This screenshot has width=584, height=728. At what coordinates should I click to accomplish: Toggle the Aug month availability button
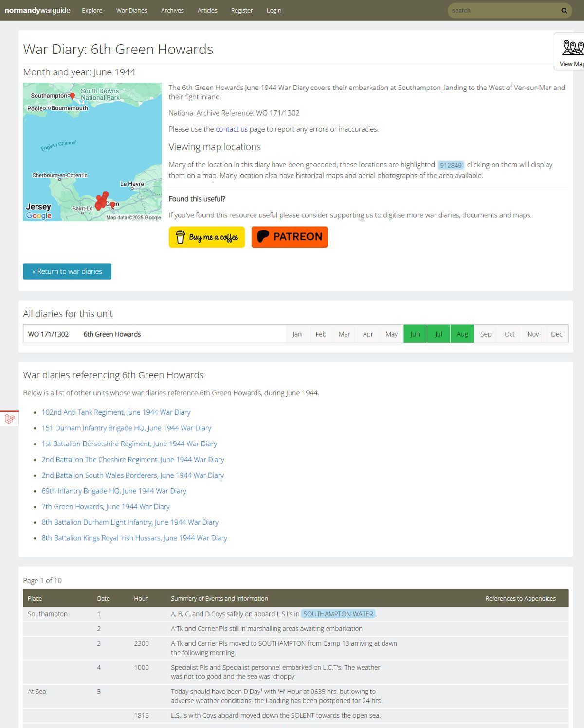[x=462, y=334]
